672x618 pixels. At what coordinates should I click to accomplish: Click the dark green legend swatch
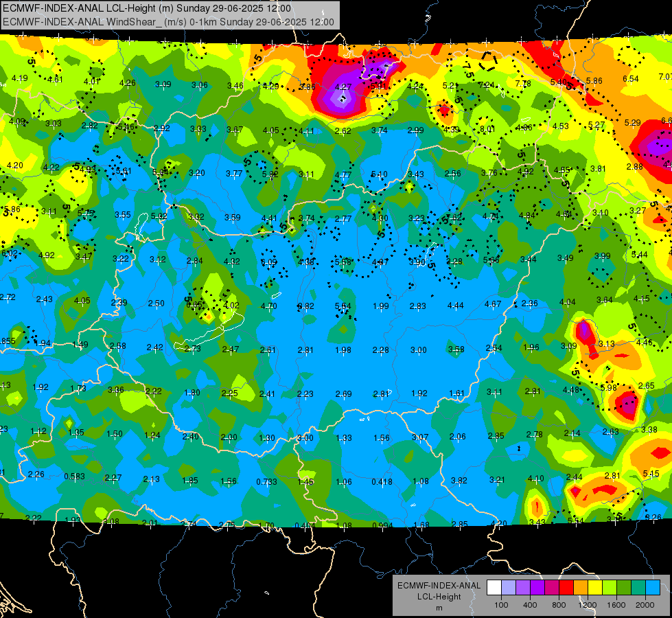624,588
